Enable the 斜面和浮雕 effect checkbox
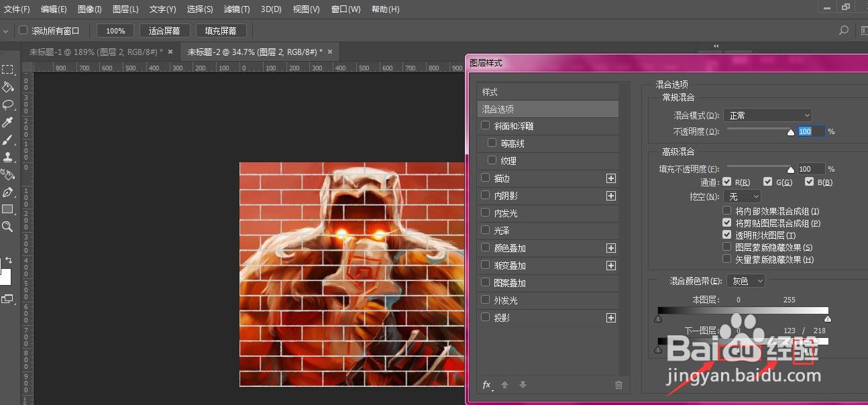This screenshot has width=868, height=405. tap(485, 125)
